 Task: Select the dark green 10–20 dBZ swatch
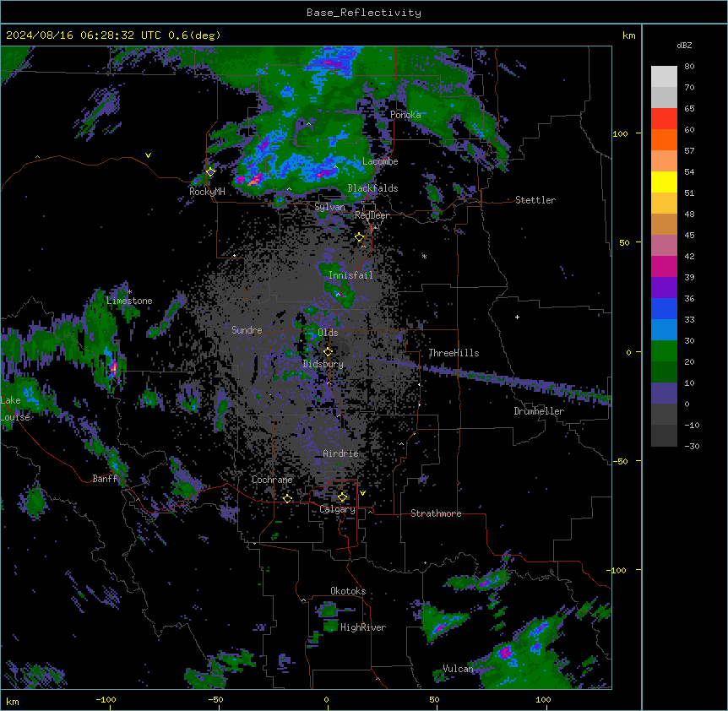[x=664, y=372]
